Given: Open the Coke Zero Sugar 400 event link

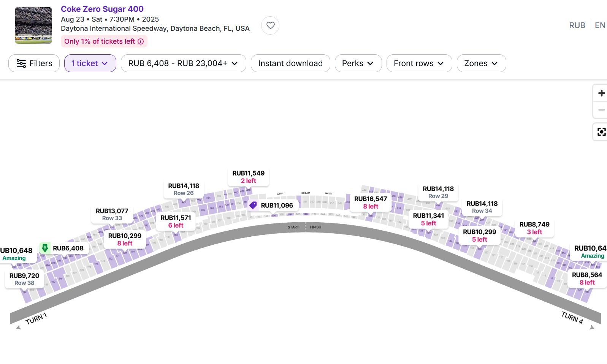Looking at the screenshot, I should click(102, 9).
